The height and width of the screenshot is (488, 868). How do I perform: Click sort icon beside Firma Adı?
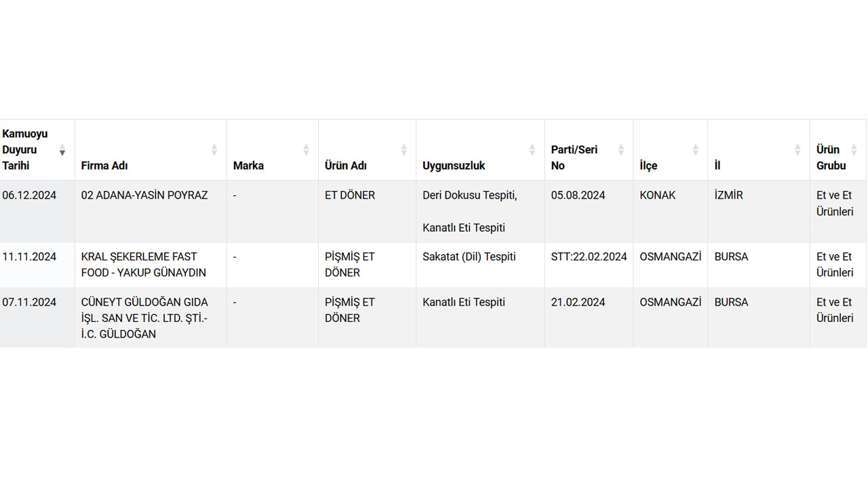coord(214,150)
